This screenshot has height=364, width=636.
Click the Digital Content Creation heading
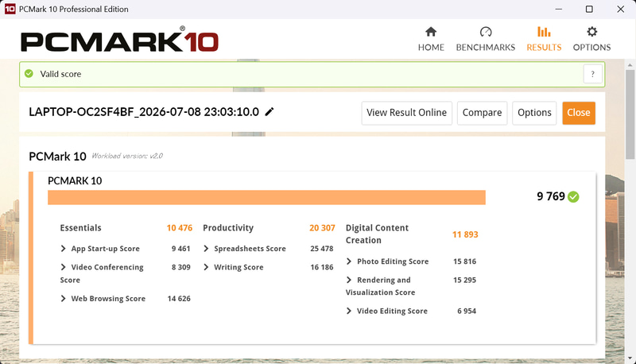(x=377, y=234)
